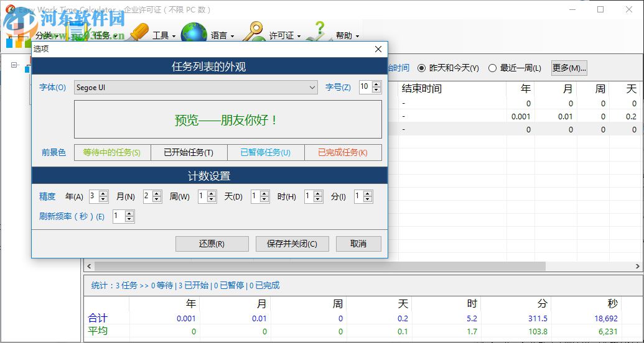
Task: Click the horizontal scrollbar left arrow
Action: (90, 267)
